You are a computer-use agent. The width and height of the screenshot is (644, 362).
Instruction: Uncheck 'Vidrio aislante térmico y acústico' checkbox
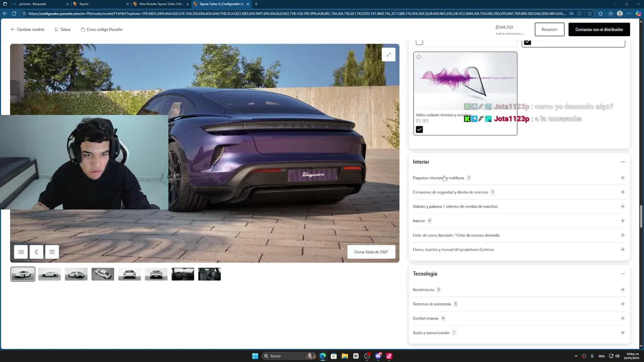coord(419,129)
